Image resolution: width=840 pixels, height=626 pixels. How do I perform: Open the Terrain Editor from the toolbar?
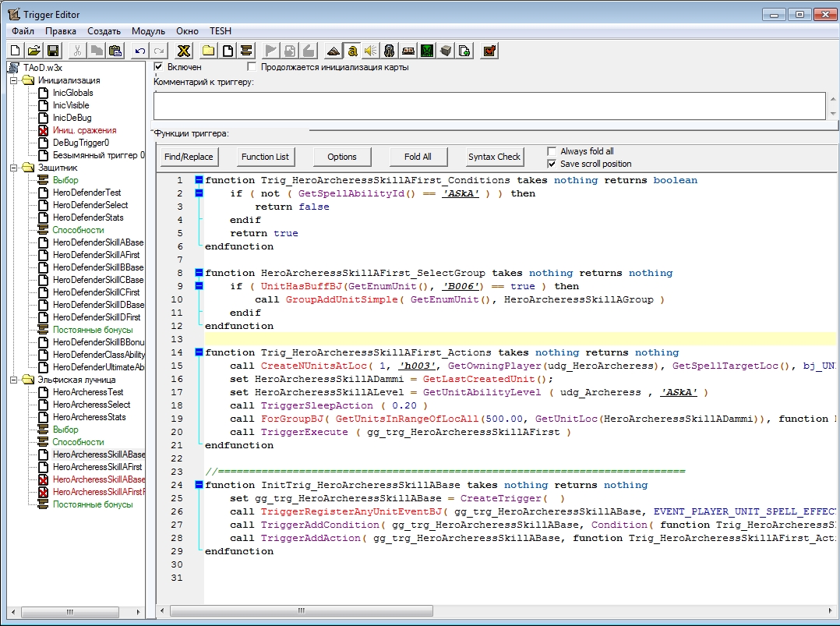click(x=333, y=51)
